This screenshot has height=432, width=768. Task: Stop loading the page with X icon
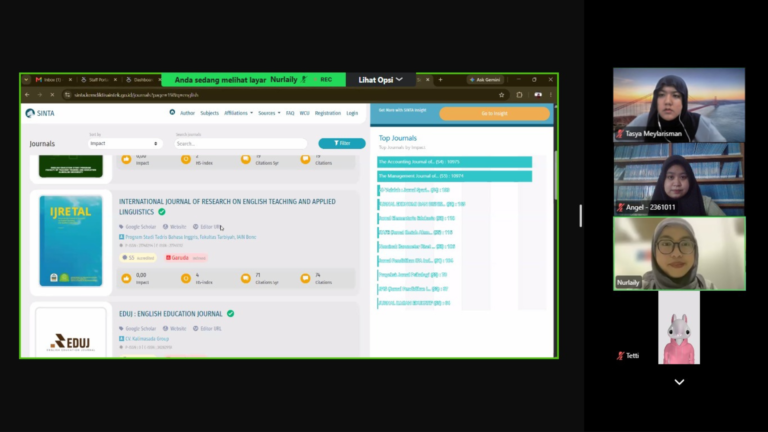[x=52, y=95]
